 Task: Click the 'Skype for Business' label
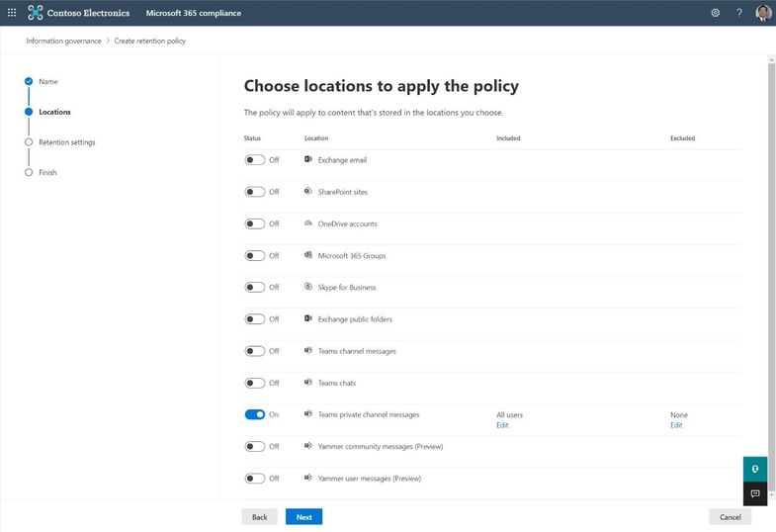347,288
